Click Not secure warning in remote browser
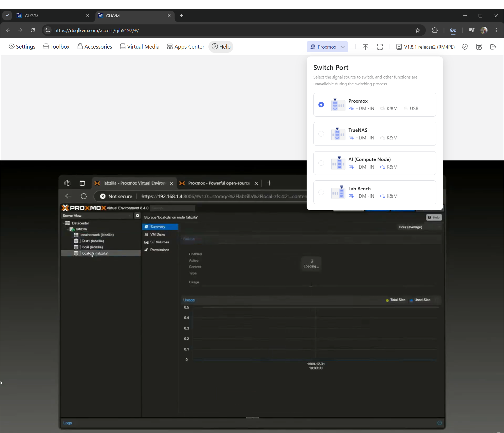Viewport: 504px width, 433px height. [116, 196]
